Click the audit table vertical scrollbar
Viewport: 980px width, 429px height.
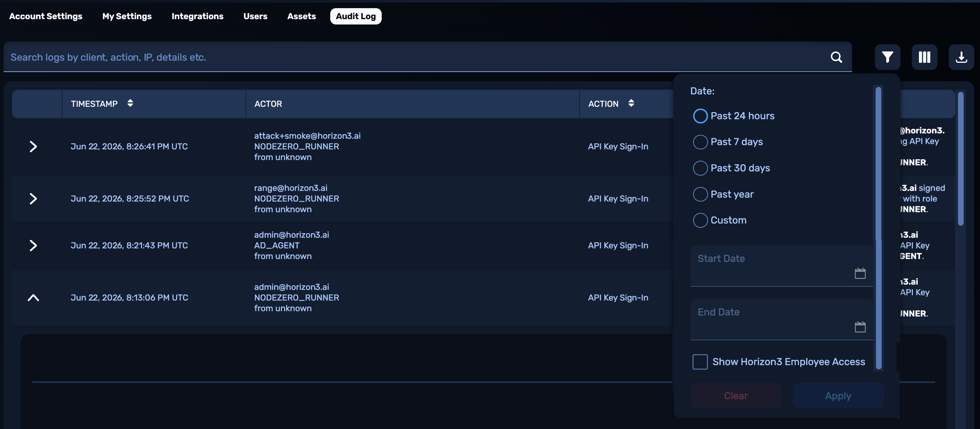(960, 159)
